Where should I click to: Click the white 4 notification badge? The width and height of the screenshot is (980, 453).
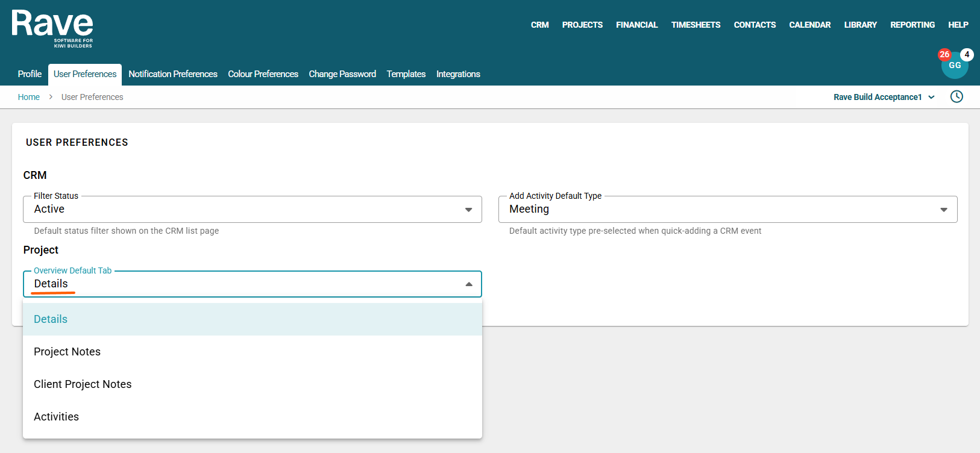[967, 54]
